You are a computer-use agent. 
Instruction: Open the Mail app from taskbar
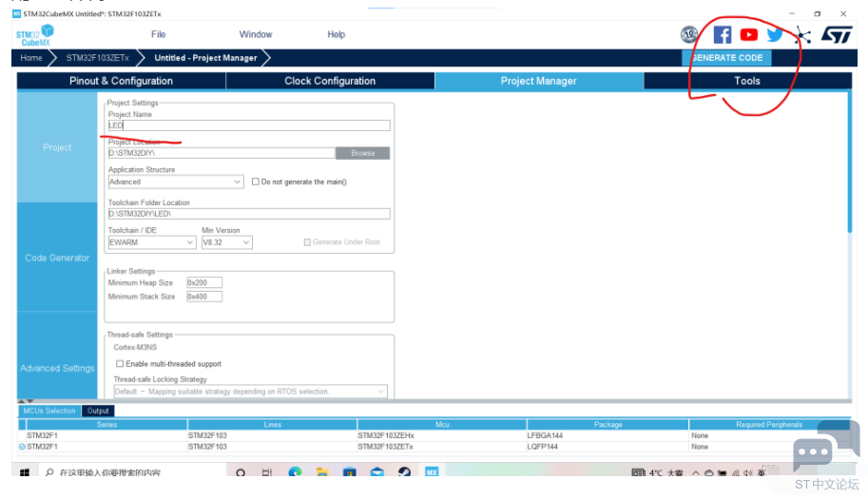click(x=377, y=472)
